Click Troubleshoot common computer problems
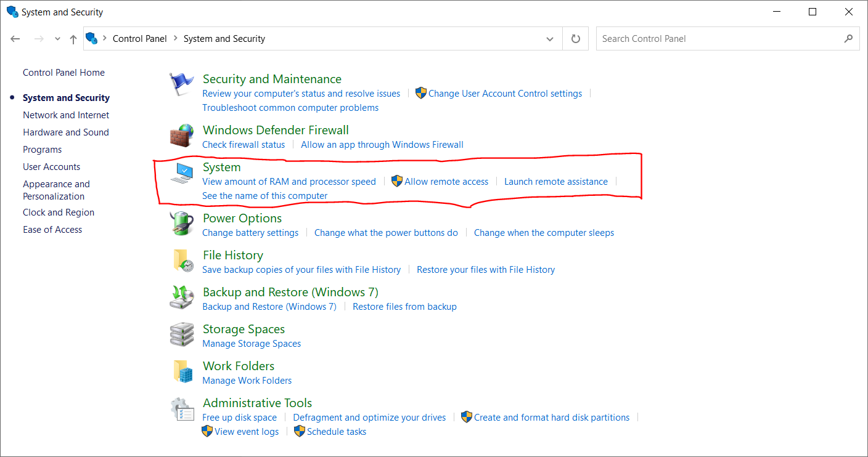Screen dimensions: 868x457 click(290, 108)
